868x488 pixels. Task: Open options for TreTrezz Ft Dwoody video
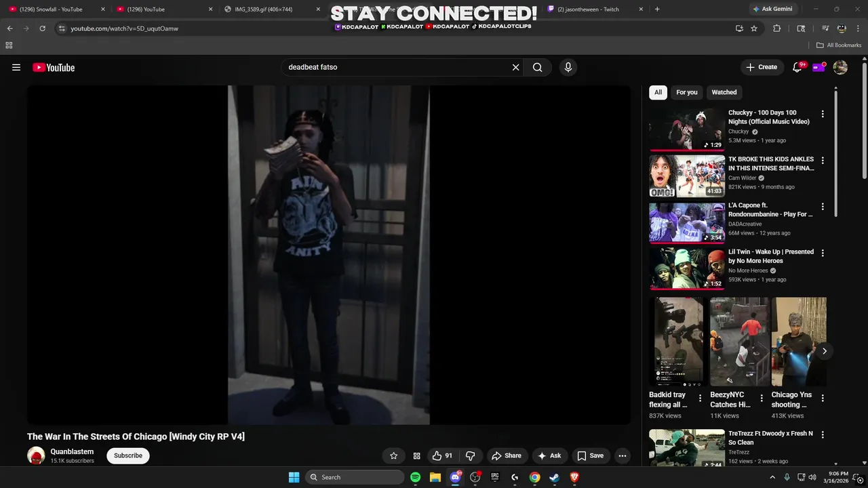[x=823, y=434]
